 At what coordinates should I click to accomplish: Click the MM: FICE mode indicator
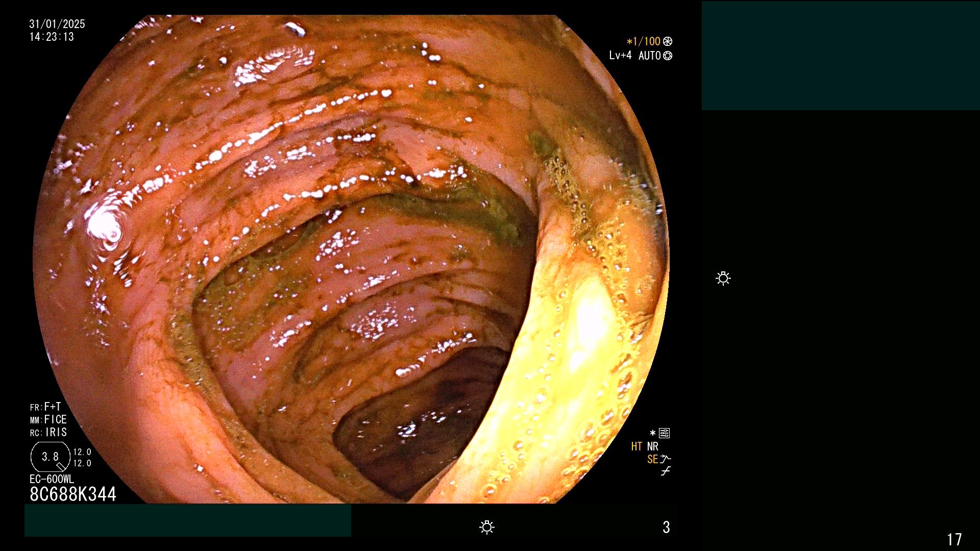[x=48, y=419]
